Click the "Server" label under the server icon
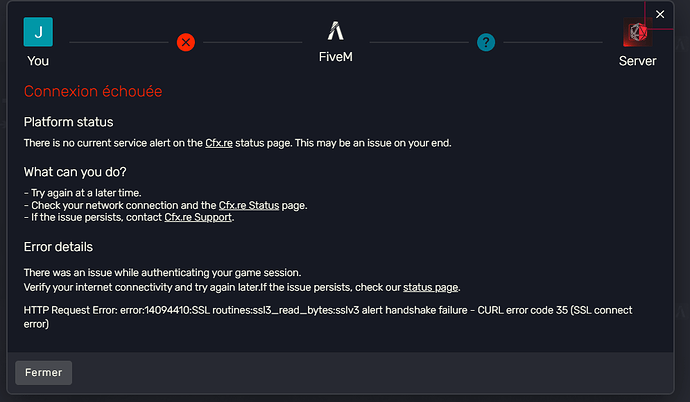 637,61
